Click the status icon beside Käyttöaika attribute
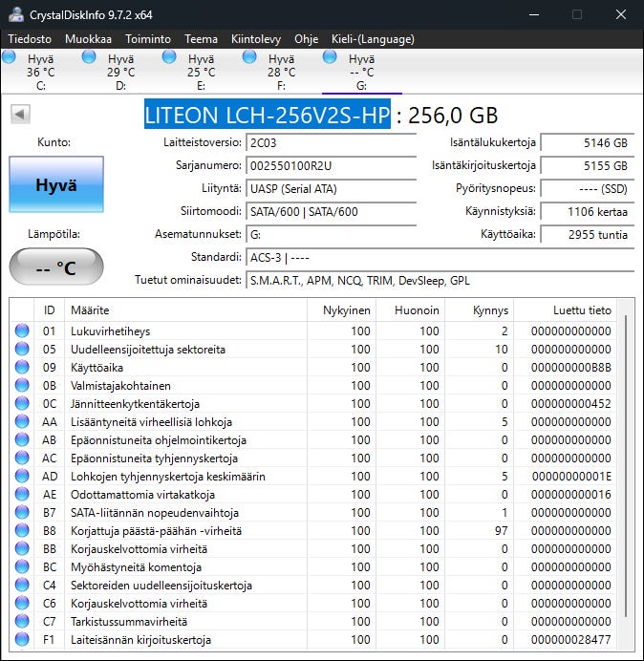This screenshot has height=661, width=644. [22, 368]
